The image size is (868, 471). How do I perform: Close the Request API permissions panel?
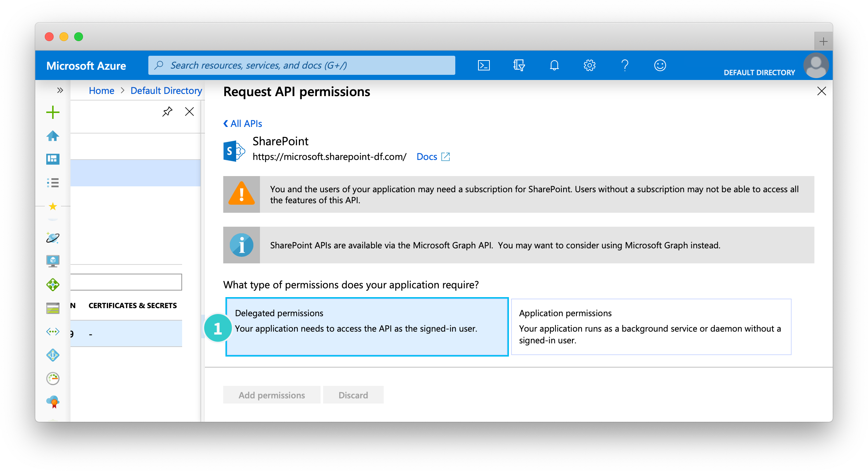(x=822, y=91)
